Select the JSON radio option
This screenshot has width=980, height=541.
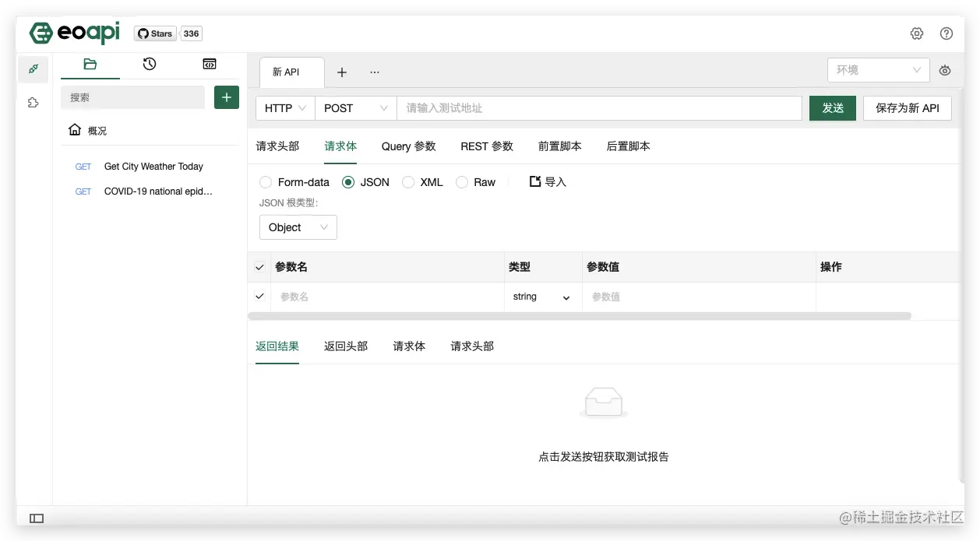coord(348,182)
